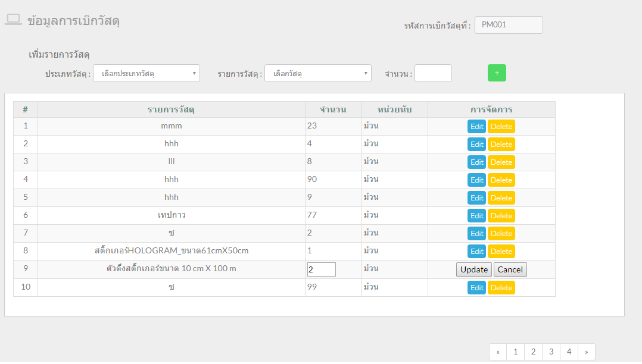Delete row 4 with quantity 90

click(x=501, y=180)
